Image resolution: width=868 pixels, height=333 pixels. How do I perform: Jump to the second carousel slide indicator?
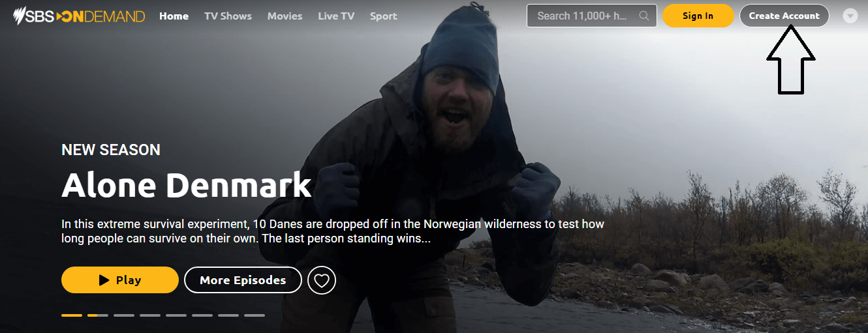(98, 315)
